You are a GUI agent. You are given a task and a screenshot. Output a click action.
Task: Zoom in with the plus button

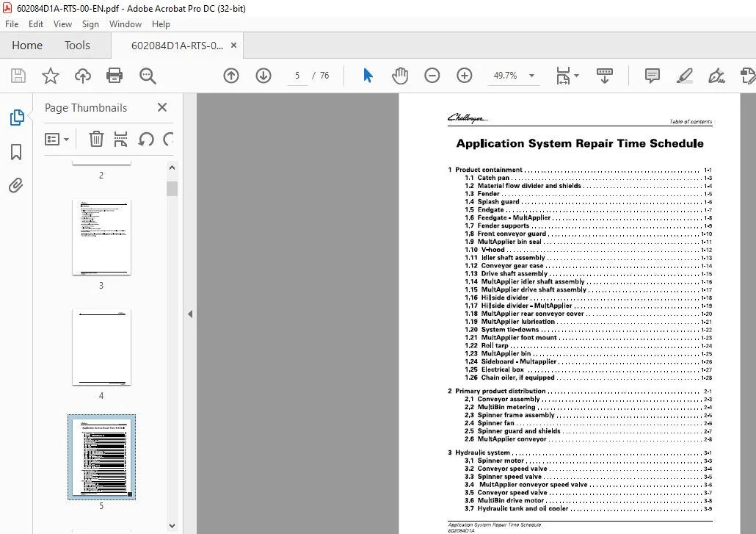click(465, 76)
